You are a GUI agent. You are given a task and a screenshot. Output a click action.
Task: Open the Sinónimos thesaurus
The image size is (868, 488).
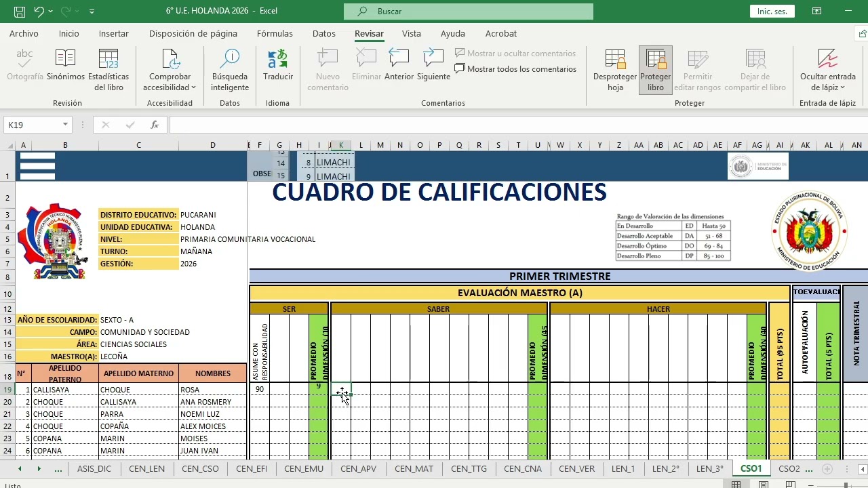[x=66, y=66]
